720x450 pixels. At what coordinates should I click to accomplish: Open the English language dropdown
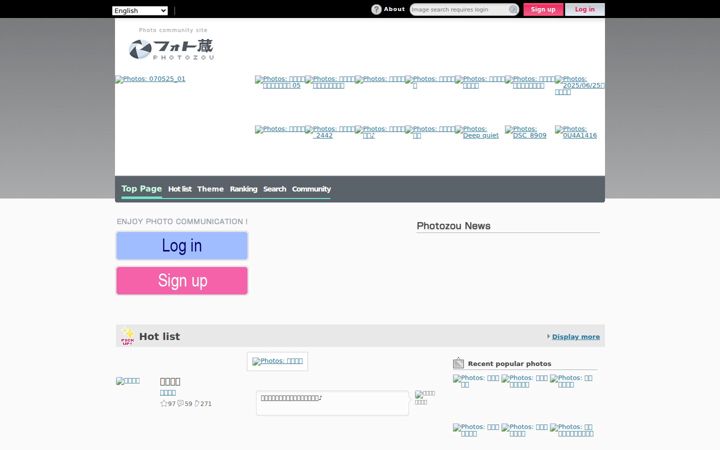pos(140,10)
